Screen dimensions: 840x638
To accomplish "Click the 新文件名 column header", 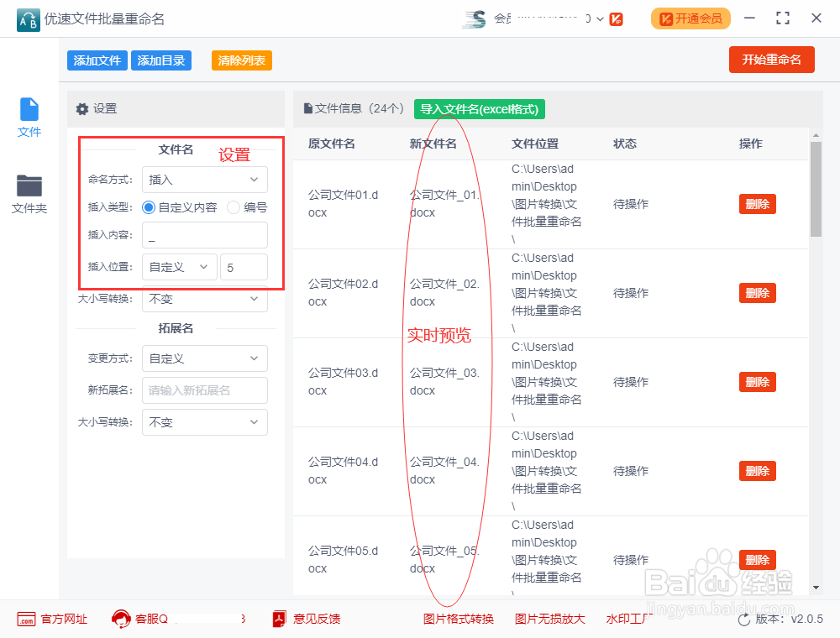I will coord(433,144).
